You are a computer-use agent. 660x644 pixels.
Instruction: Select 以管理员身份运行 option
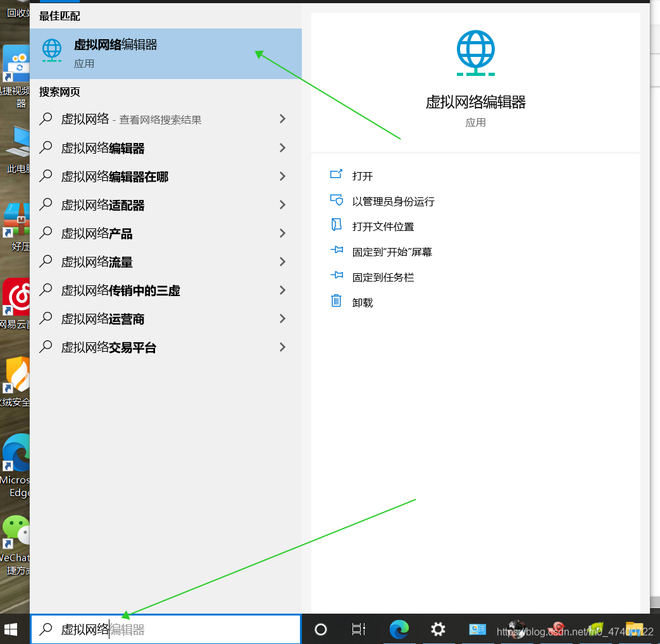tap(393, 202)
